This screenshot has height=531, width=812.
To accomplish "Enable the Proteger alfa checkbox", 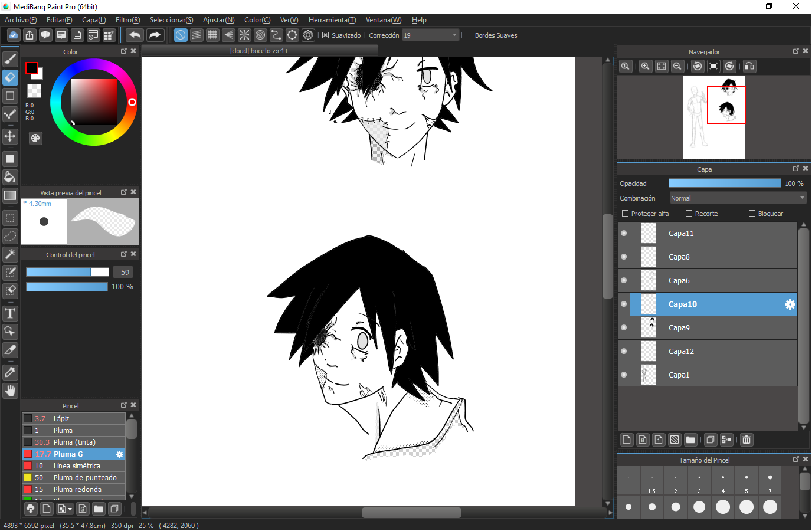I will coord(626,214).
